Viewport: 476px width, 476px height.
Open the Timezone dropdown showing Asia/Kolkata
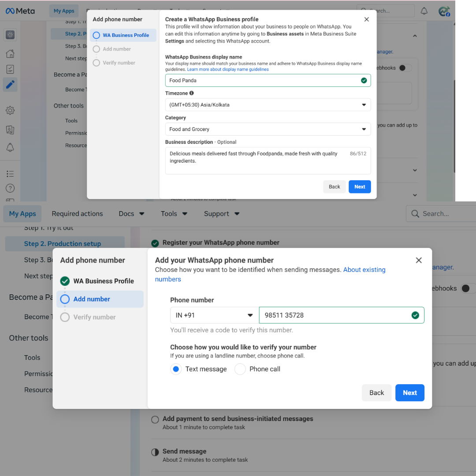click(x=268, y=105)
